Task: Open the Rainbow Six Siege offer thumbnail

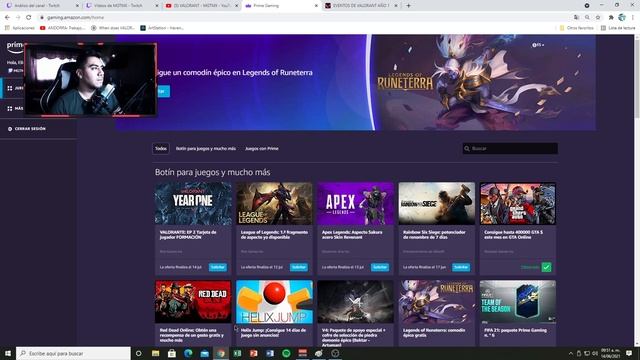Action: coord(437,203)
